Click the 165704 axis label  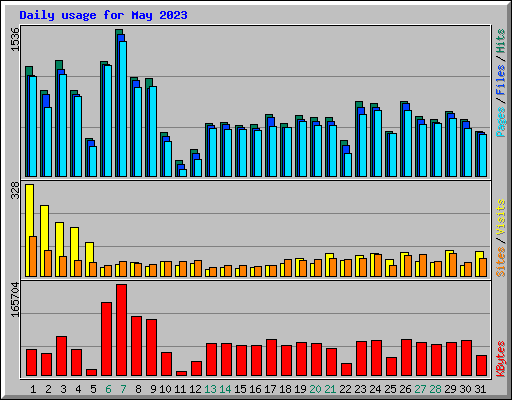point(15,300)
